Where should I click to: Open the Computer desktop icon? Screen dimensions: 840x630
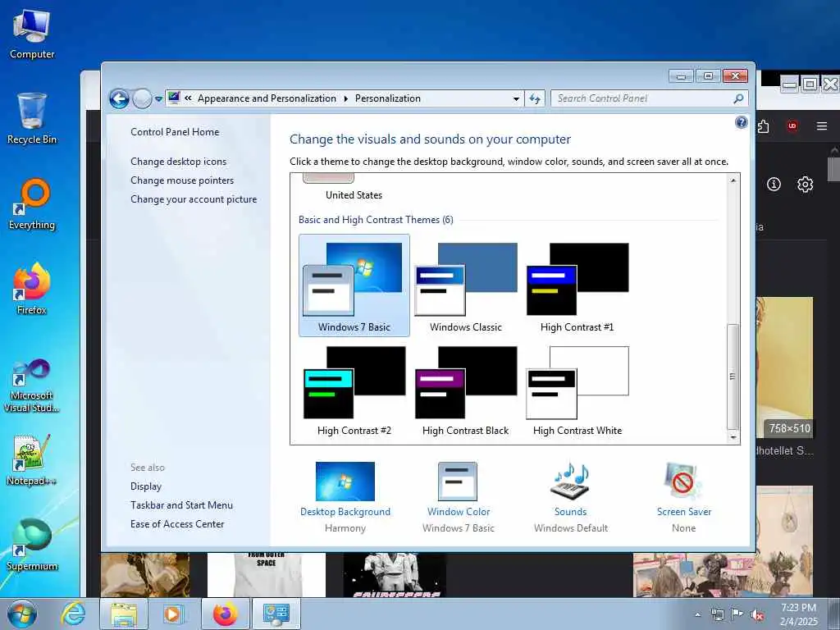click(x=32, y=34)
